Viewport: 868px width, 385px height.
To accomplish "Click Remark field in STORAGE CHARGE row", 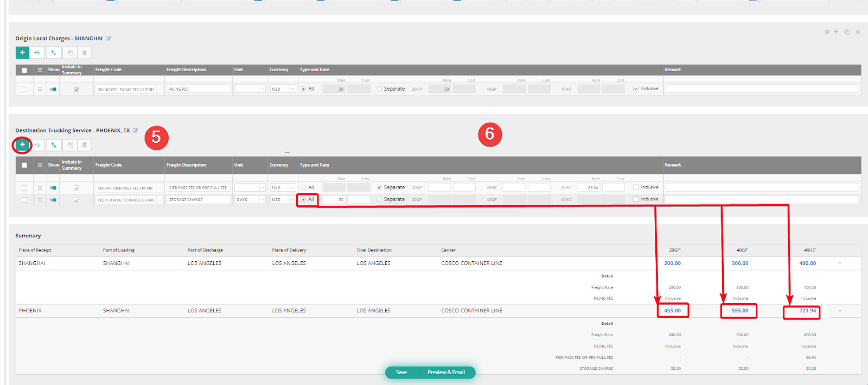I will point(762,200).
